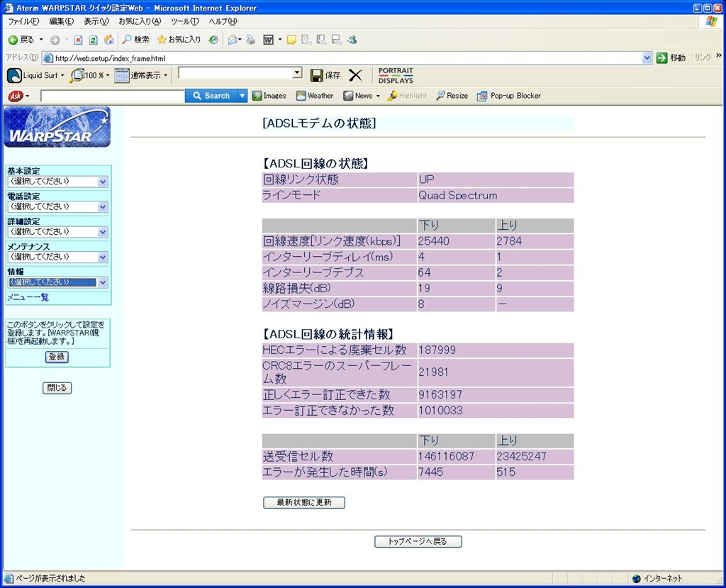Image resolution: width=726 pixels, height=588 pixels.
Task: Click the Messenger icon in toolbar
Action: tap(352, 40)
